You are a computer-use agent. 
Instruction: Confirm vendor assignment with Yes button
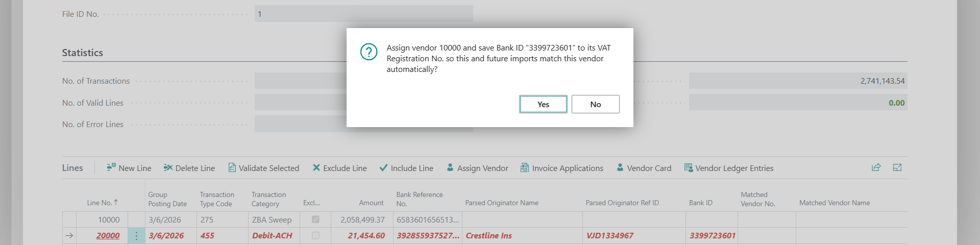tap(543, 104)
